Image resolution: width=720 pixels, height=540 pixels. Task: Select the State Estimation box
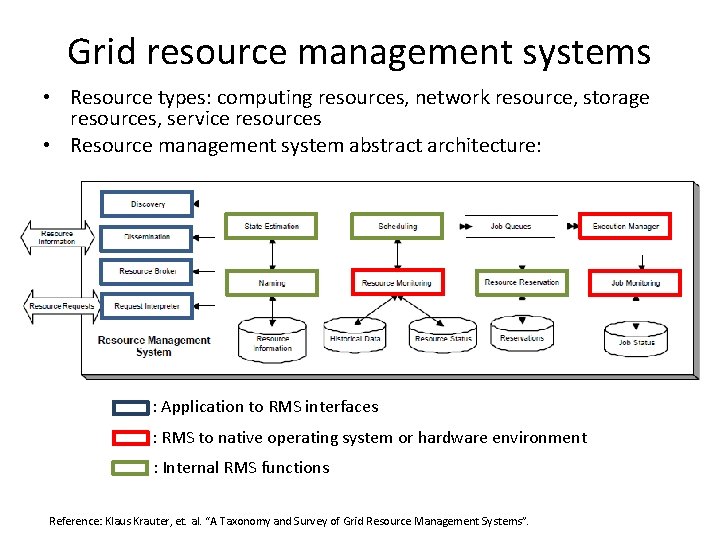[x=271, y=226]
